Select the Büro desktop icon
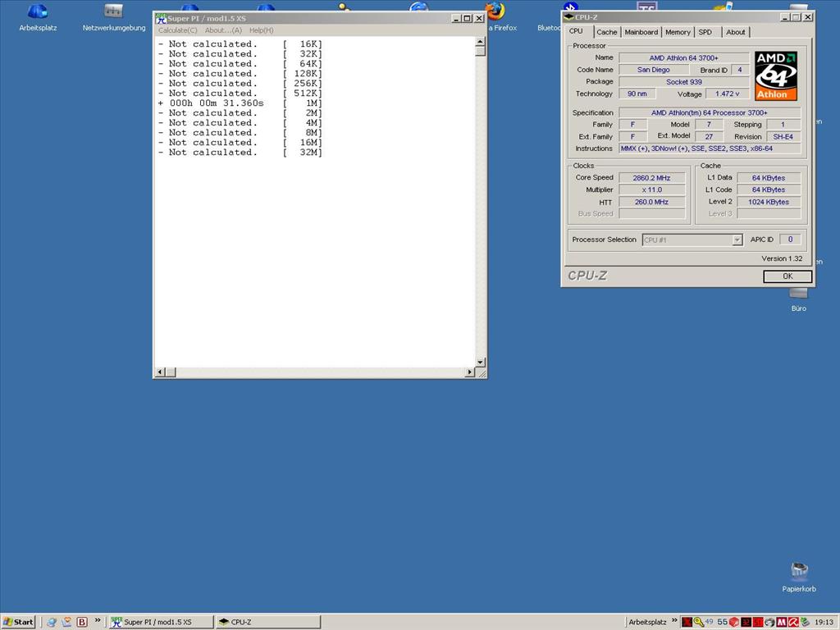This screenshot has height=630, width=840. point(798,299)
